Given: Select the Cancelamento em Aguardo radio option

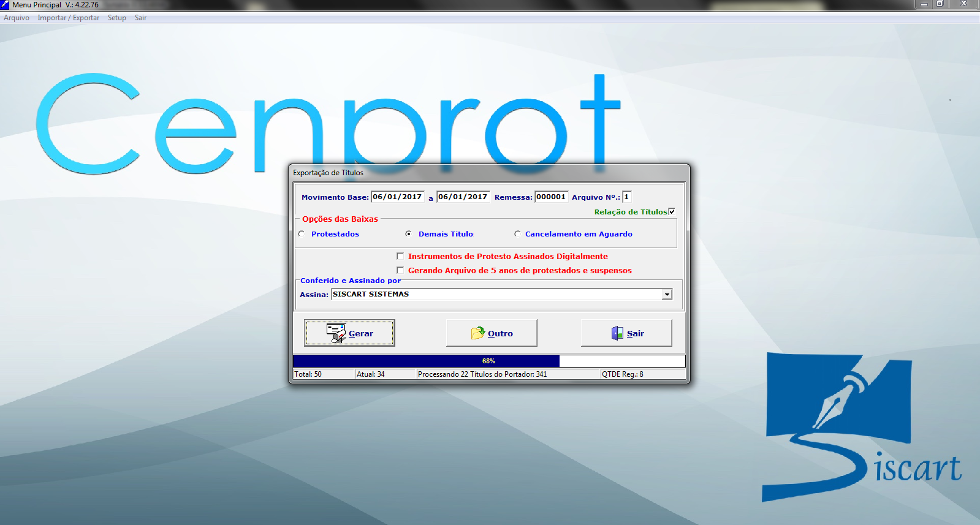Looking at the screenshot, I should [517, 234].
